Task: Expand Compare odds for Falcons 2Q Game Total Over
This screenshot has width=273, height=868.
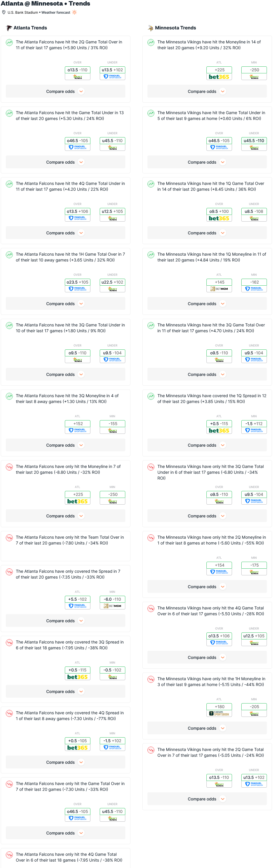Action: (x=65, y=91)
